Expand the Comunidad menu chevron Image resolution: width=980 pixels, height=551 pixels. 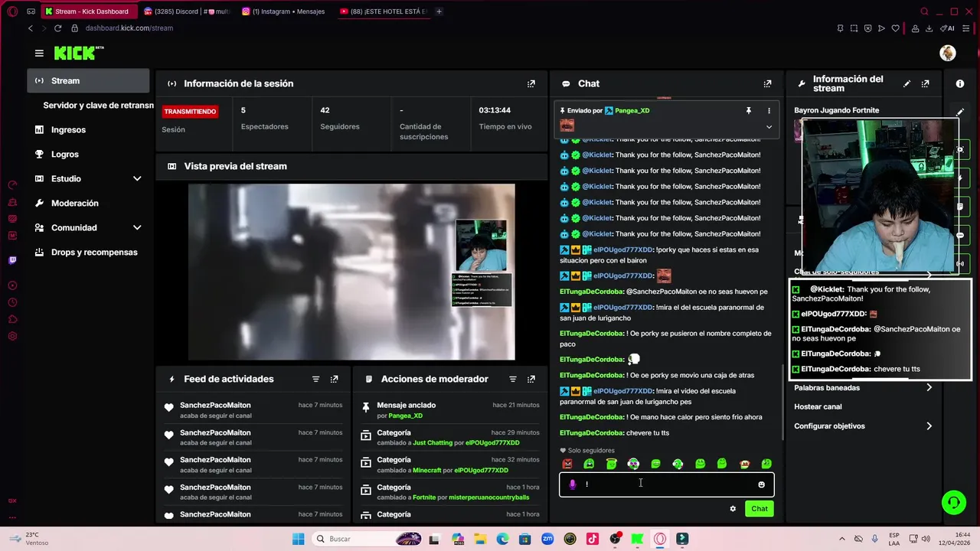(137, 227)
